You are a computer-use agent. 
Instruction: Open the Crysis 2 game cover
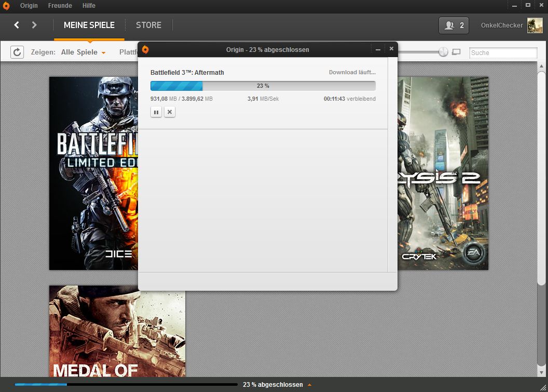[x=443, y=173]
